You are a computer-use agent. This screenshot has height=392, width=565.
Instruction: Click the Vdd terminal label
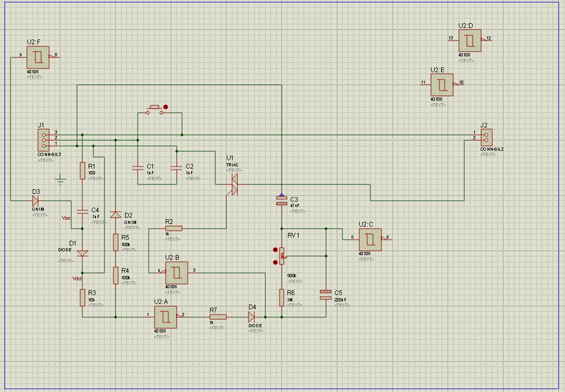[76, 279]
